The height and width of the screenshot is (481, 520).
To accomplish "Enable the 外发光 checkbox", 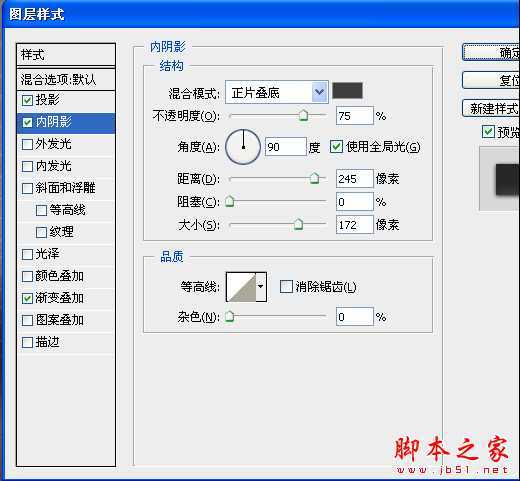I will click(x=27, y=144).
